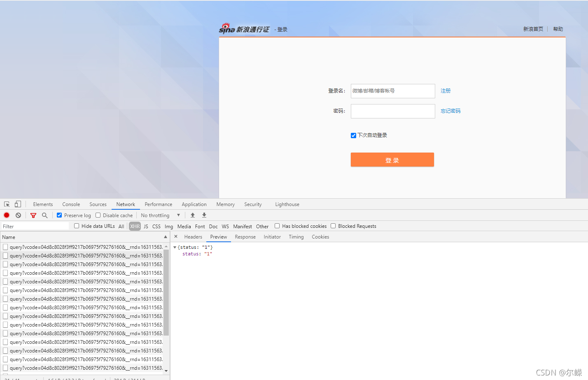The width and height of the screenshot is (588, 380).
Task: Close the request details pane
Action: coord(176,236)
